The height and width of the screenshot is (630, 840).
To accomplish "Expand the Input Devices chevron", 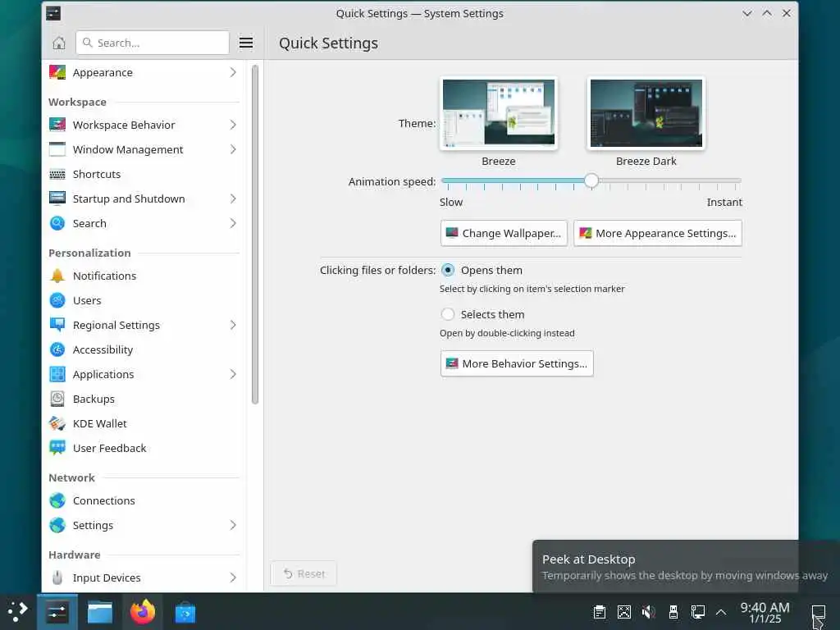I will click(233, 578).
